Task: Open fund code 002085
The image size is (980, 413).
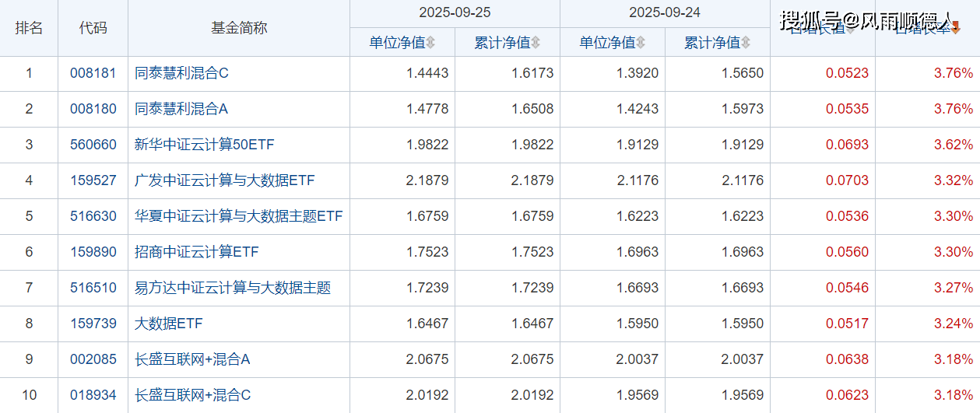Action: click(x=93, y=359)
